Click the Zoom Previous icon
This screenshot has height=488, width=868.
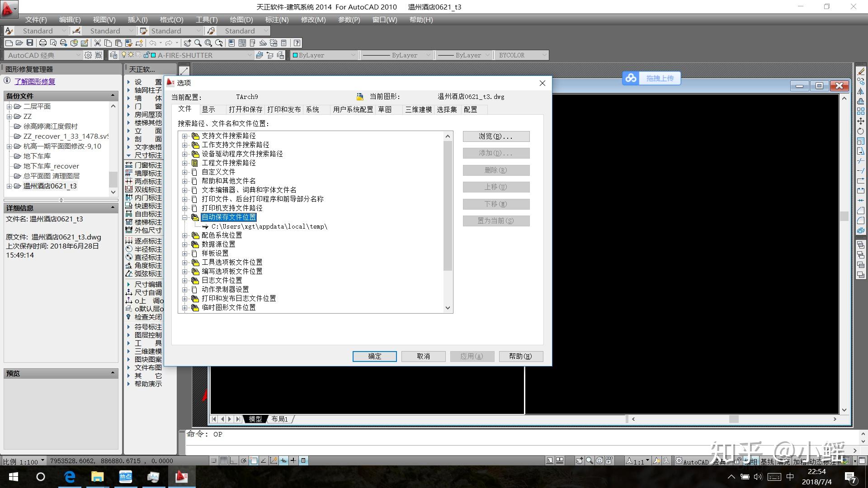pos(219,43)
